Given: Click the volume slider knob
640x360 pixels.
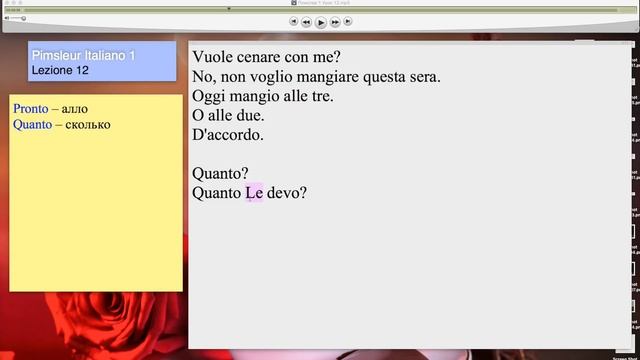Looking at the screenshot, I should pyautogui.click(x=24, y=18).
